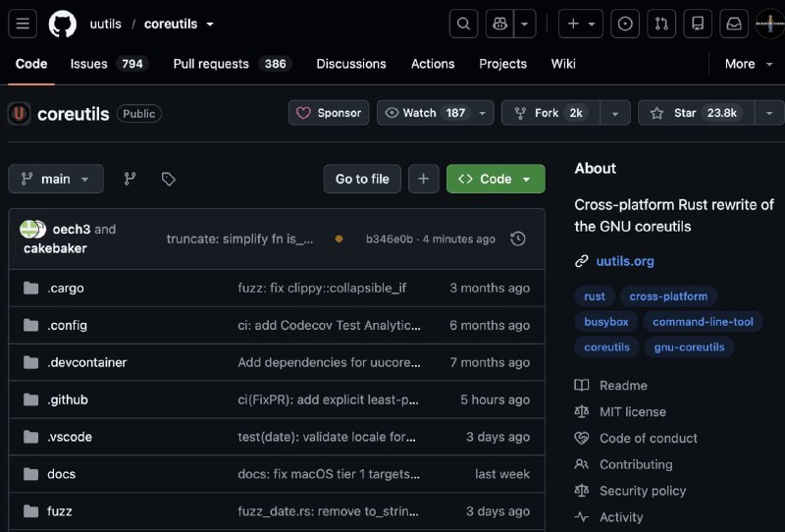Viewport: 785px width, 532px height.
Task: Switch to the Issues tab
Action: pyautogui.click(x=109, y=64)
